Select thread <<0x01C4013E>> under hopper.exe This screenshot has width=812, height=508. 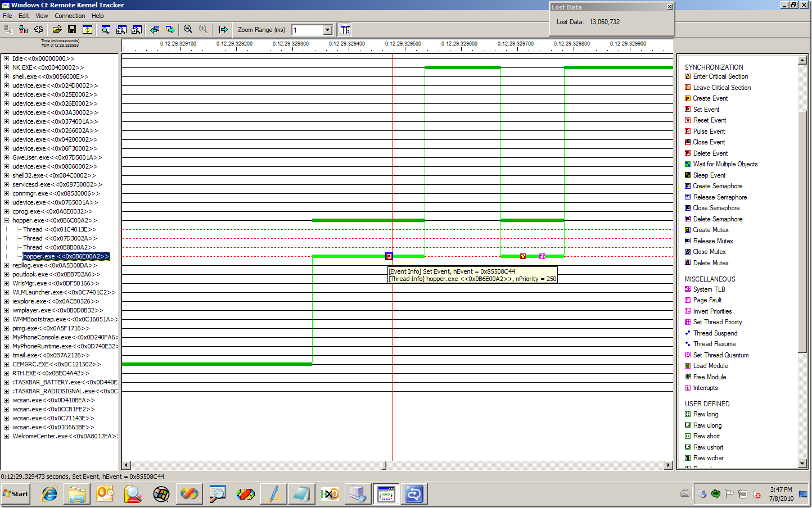[x=60, y=229]
